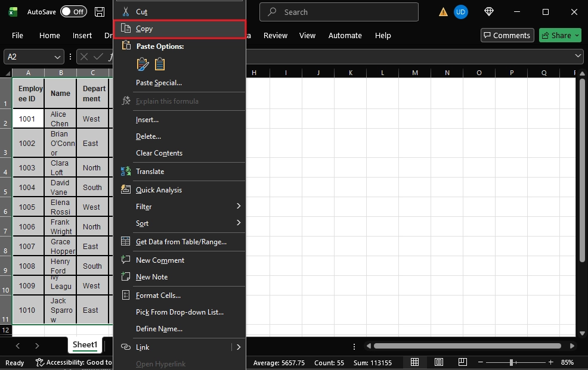
Task: Select Copy from the context menu
Action: [x=179, y=29]
